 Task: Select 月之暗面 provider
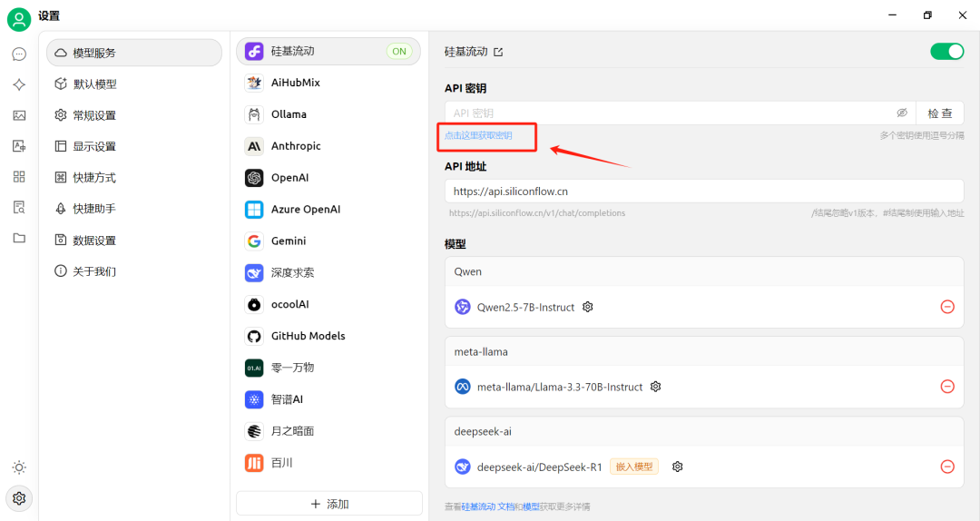click(328, 431)
